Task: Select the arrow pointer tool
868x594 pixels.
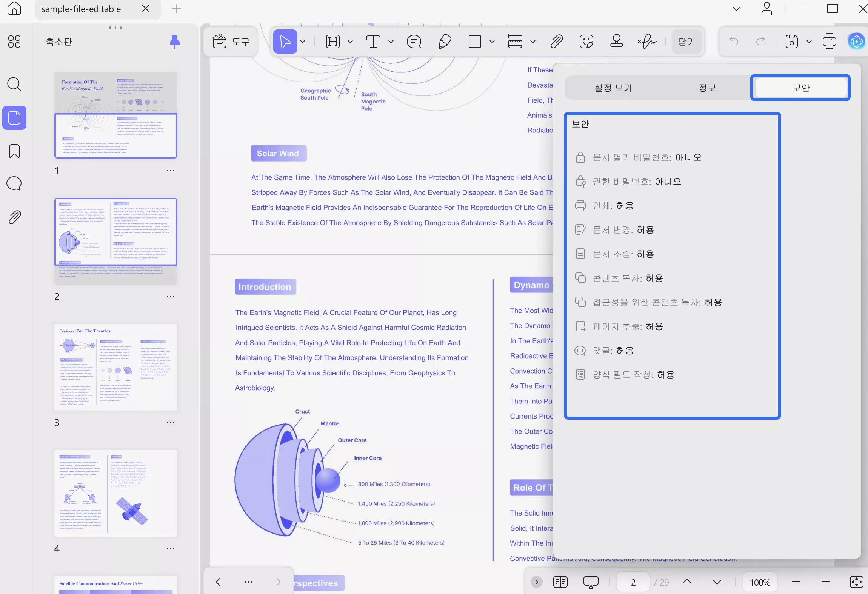Action: [x=285, y=42]
